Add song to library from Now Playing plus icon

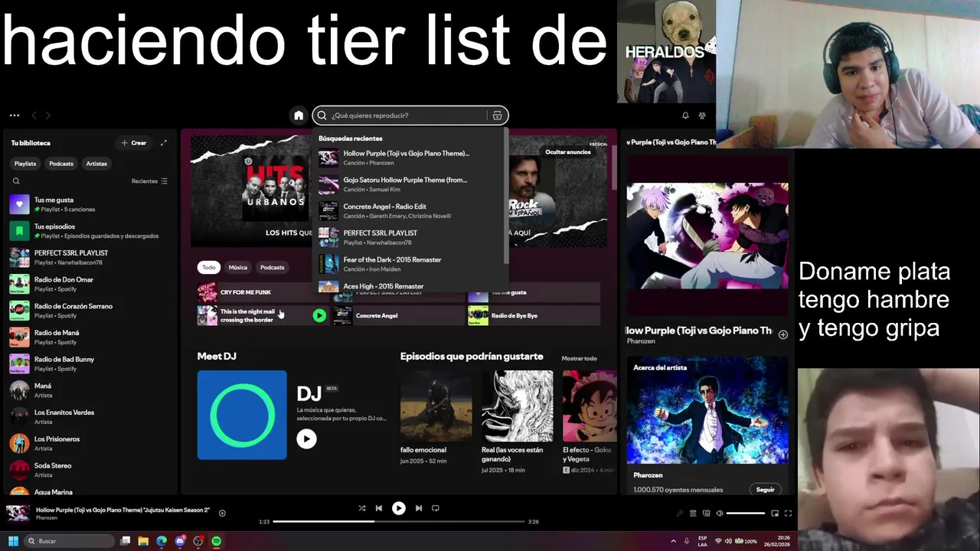(x=782, y=334)
